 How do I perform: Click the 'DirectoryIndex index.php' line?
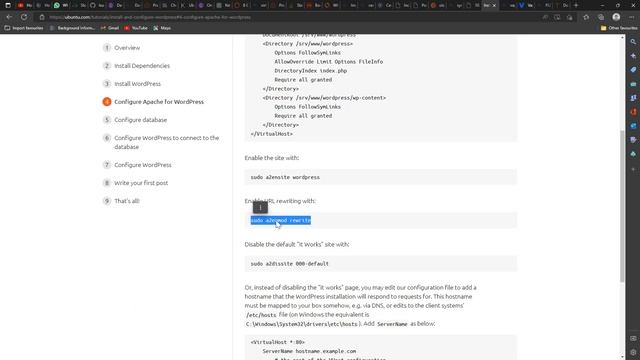pos(311,71)
